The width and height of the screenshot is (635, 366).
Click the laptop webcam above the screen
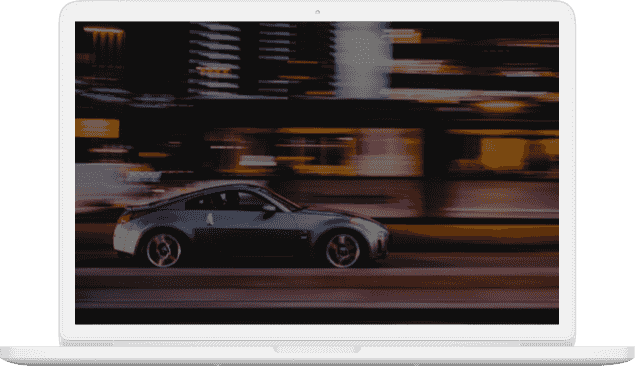318,12
